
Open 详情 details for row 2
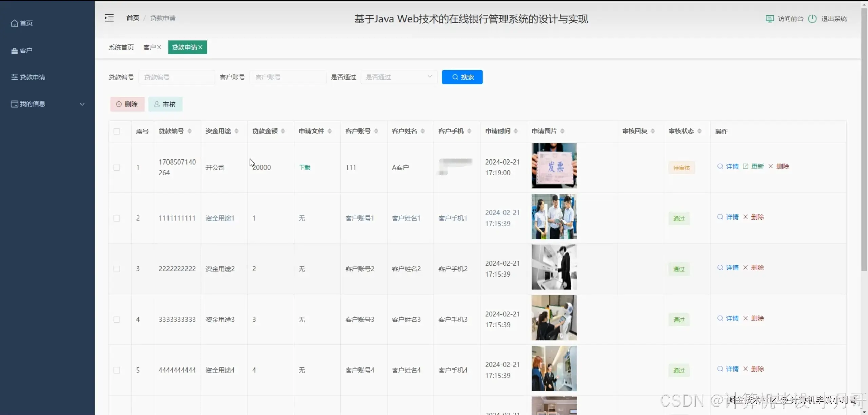pyautogui.click(x=732, y=217)
